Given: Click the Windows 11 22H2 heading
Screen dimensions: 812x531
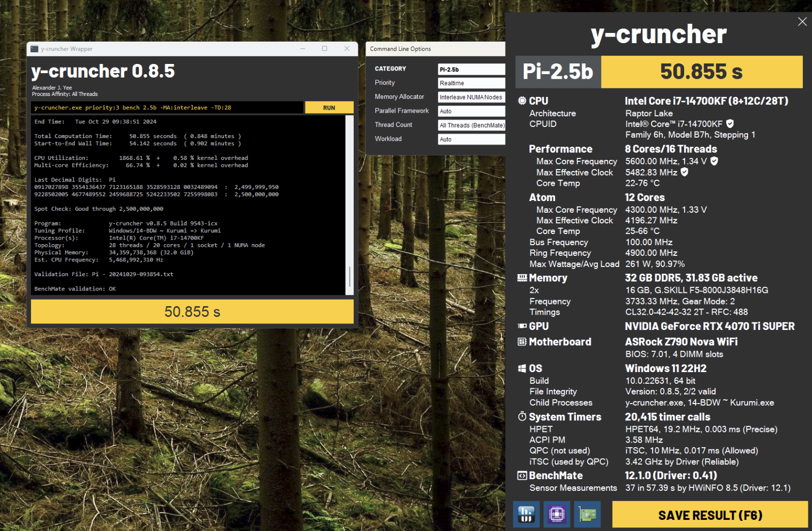Looking at the screenshot, I should pyautogui.click(x=666, y=368).
